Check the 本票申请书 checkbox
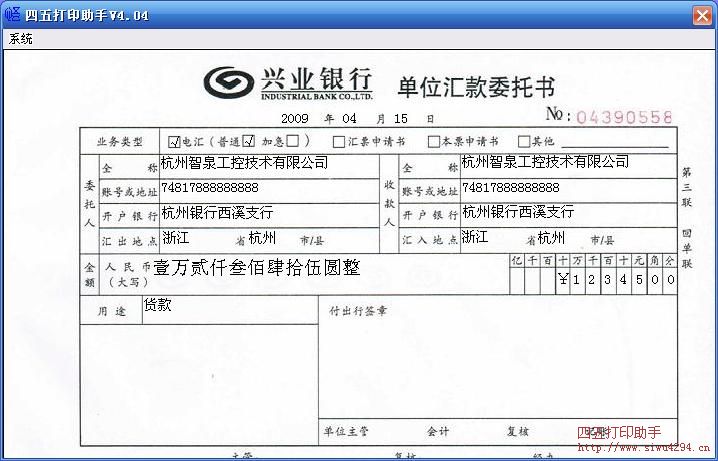Viewport: 718px width, 461px height. (x=433, y=142)
